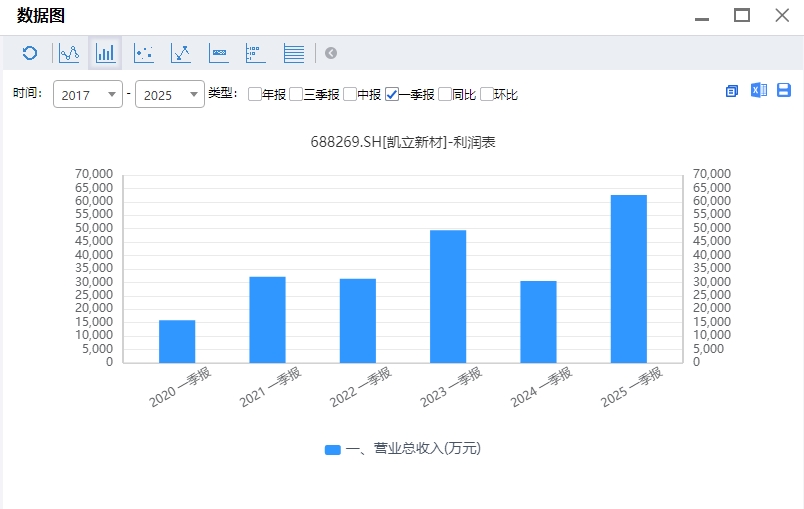Enable the 三季报 checkbox
This screenshot has width=804, height=509.
(x=296, y=94)
